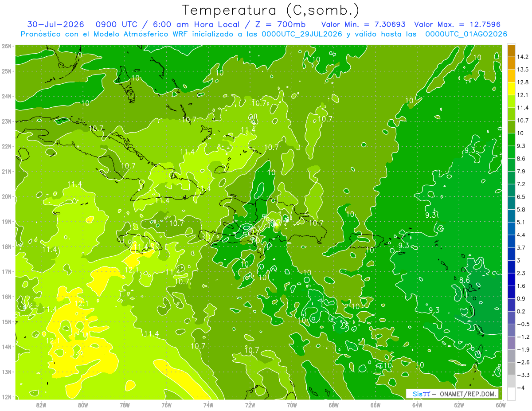Screen dimensions: 532x411
Task: Click the "70W" longitude axis label
Action: (292, 405)
